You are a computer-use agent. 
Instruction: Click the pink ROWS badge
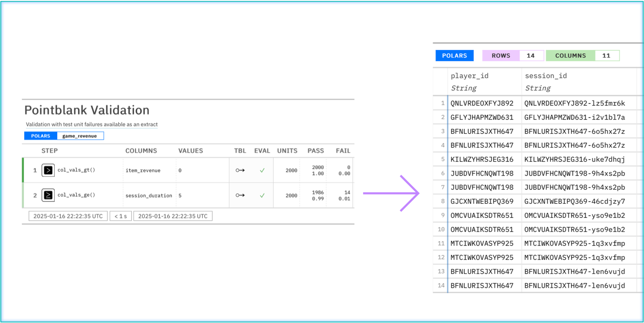coord(501,56)
